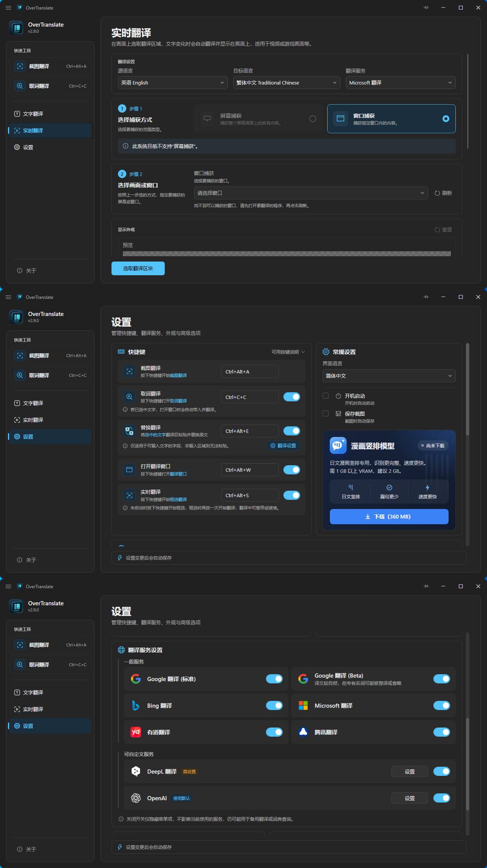Click the 刷新 button

443,193
